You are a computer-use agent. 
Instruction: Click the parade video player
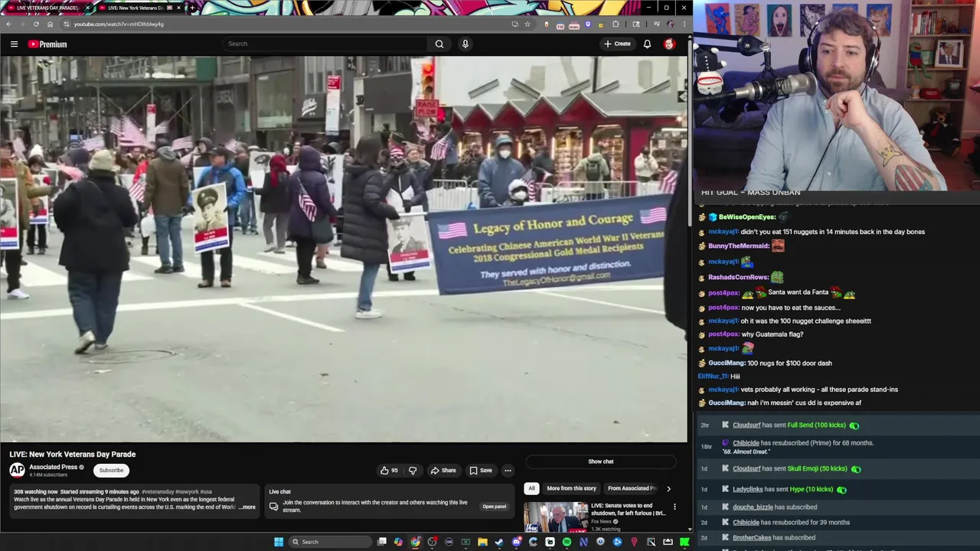click(344, 249)
